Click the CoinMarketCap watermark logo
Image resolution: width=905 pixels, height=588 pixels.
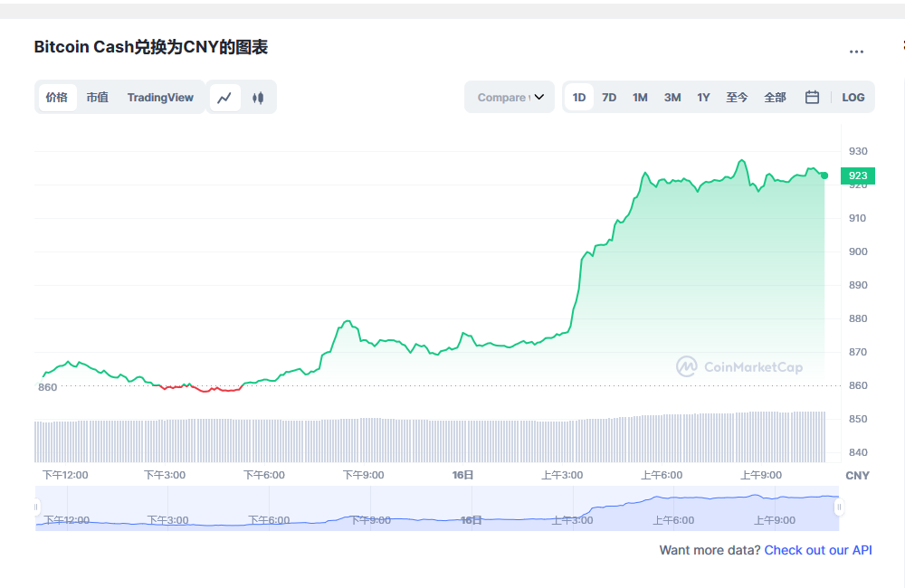pyautogui.click(x=739, y=366)
